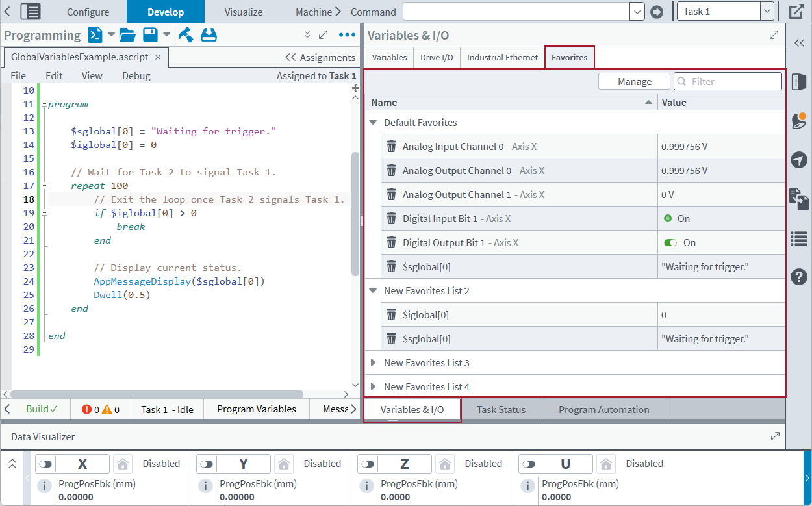Click the build hammer icon

click(x=186, y=35)
